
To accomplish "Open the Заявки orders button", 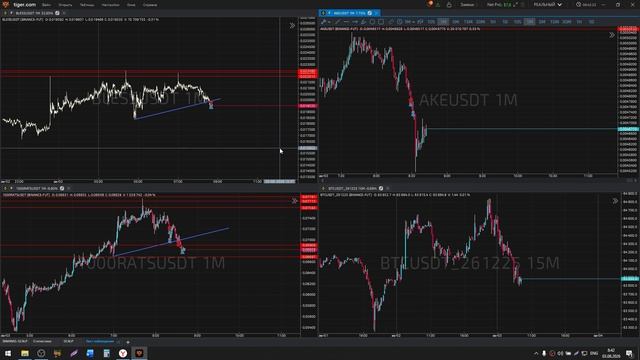I will click(467, 5).
